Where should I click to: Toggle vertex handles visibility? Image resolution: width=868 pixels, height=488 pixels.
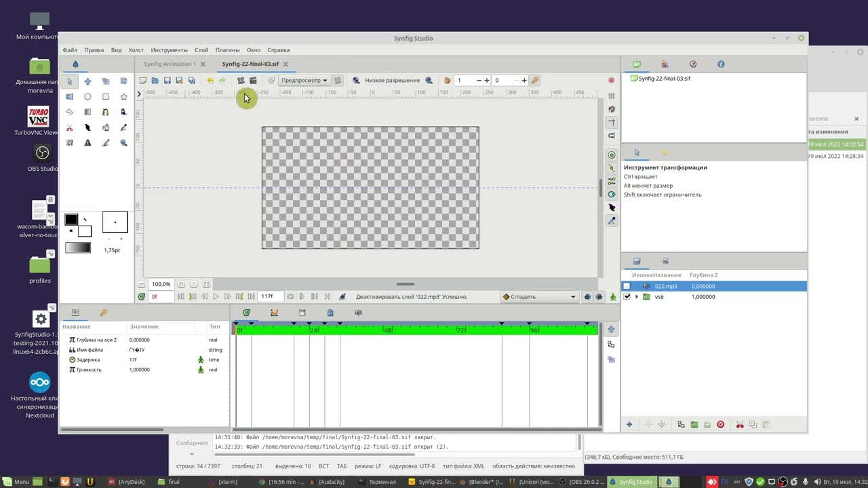612,168
